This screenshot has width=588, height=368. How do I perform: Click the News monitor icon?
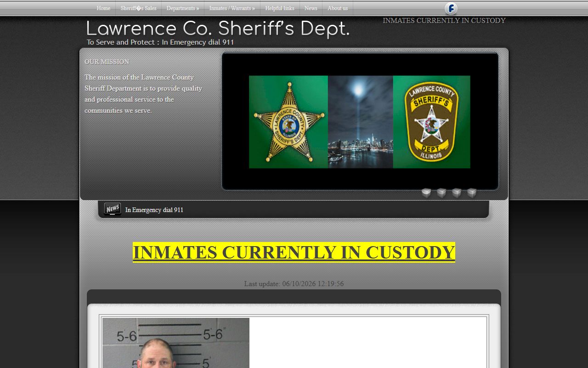coord(113,209)
